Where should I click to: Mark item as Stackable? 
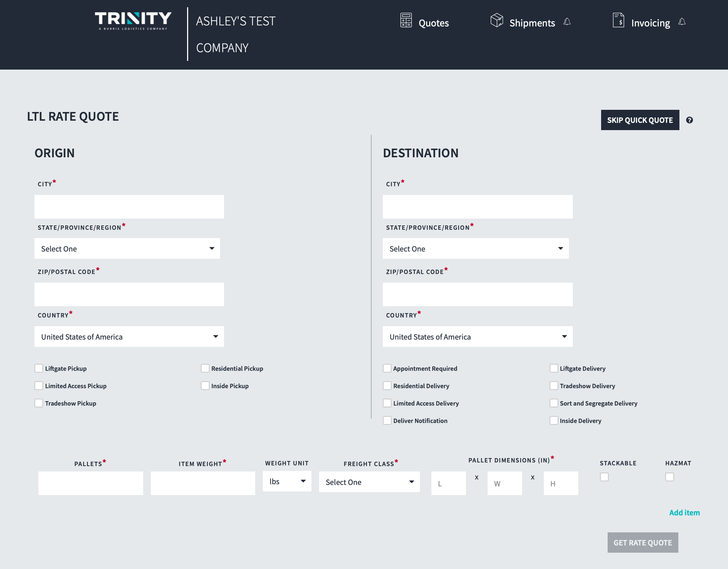(604, 477)
